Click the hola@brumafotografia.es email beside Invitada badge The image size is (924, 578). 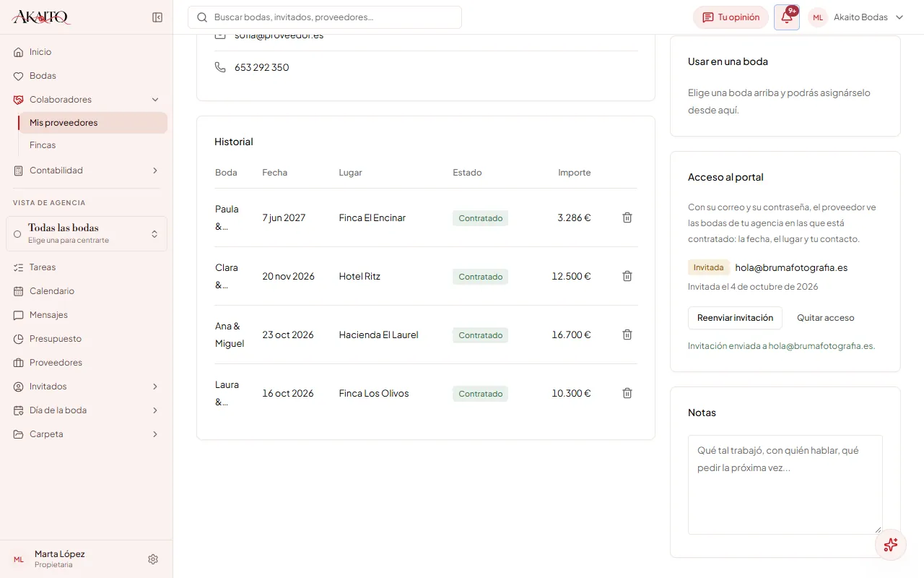[x=791, y=267]
